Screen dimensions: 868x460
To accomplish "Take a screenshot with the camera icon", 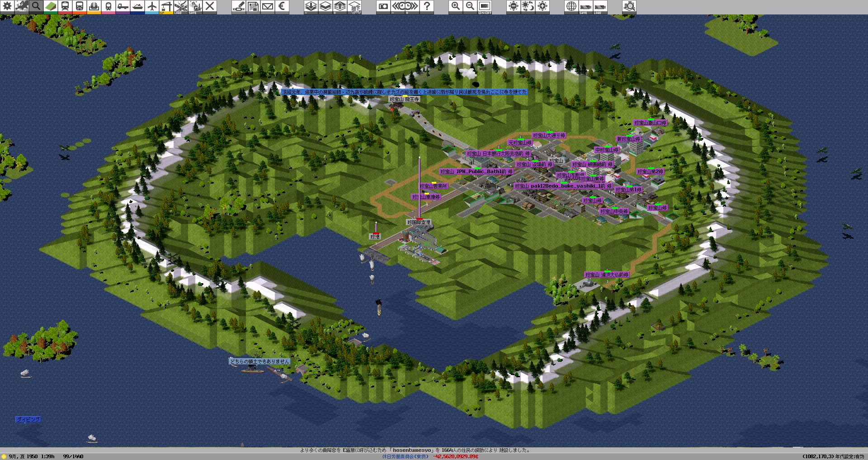I will 383,7.
